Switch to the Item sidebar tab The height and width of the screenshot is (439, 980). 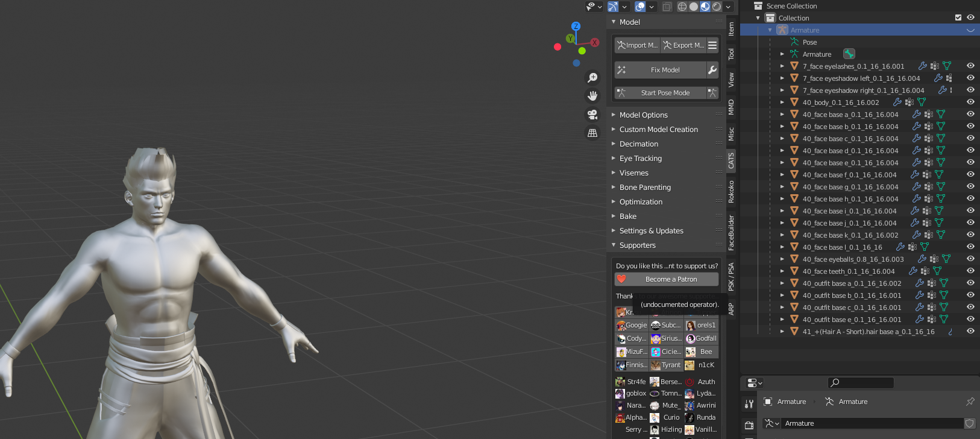click(x=731, y=28)
